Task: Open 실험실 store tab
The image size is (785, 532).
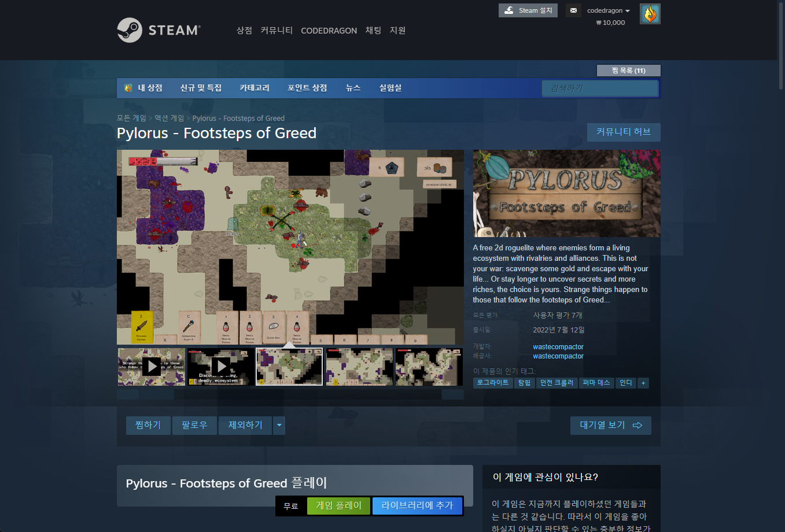Action: [x=390, y=88]
